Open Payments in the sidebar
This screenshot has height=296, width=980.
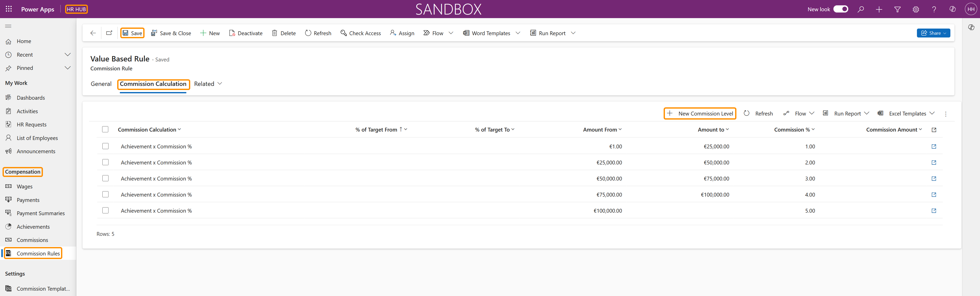[28, 200]
